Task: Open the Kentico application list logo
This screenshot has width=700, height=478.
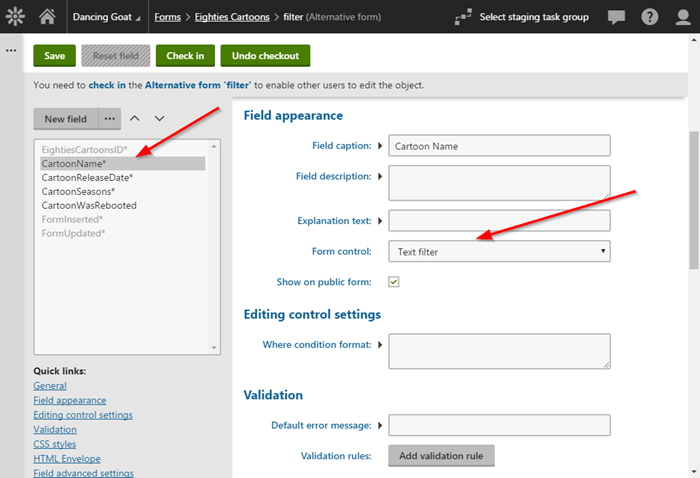Action: [x=15, y=17]
